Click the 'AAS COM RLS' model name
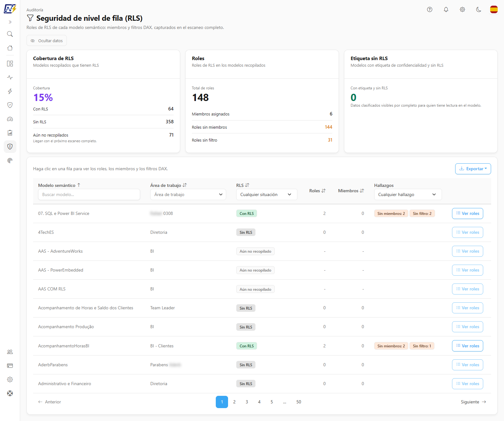 coord(52,289)
